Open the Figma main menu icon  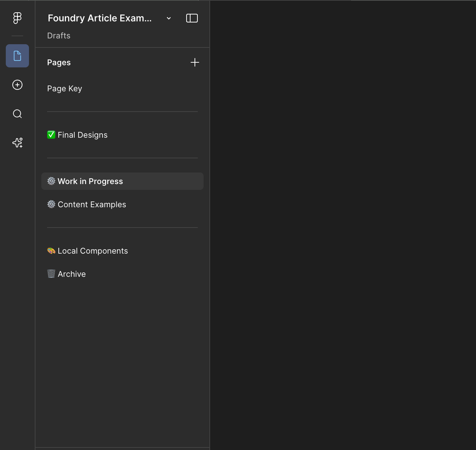(17, 18)
